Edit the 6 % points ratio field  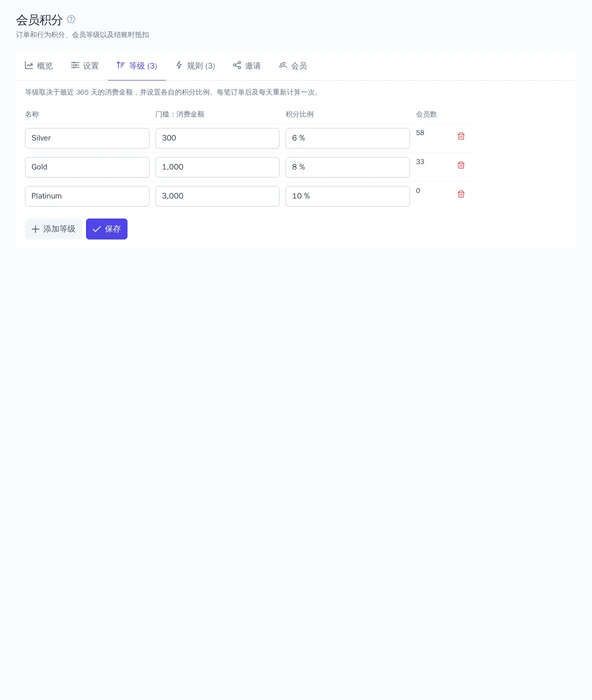(x=347, y=138)
